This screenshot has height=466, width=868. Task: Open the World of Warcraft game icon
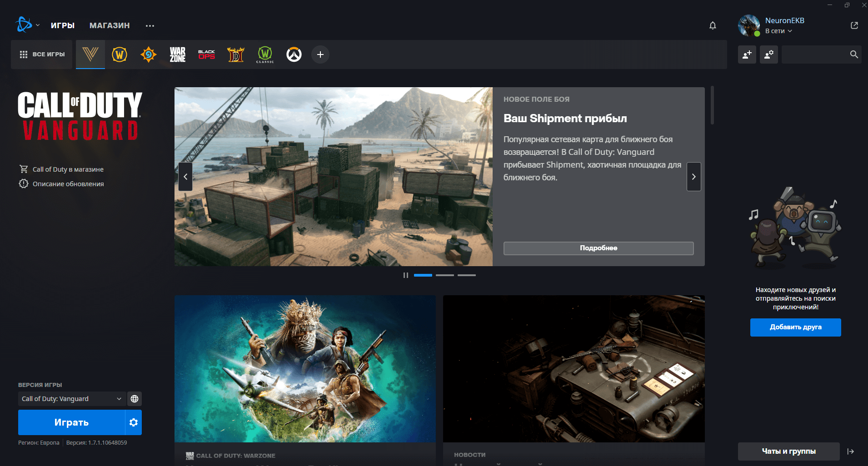(x=120, y=55)
